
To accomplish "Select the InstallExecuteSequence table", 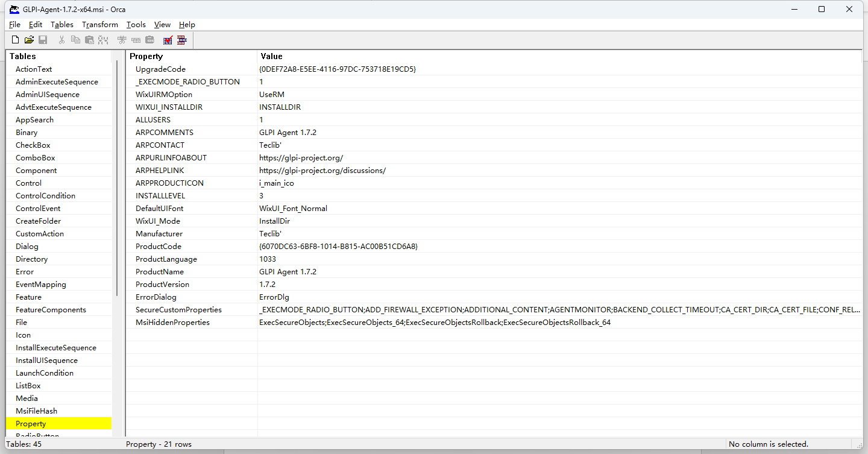I will (x=56, y=348).
